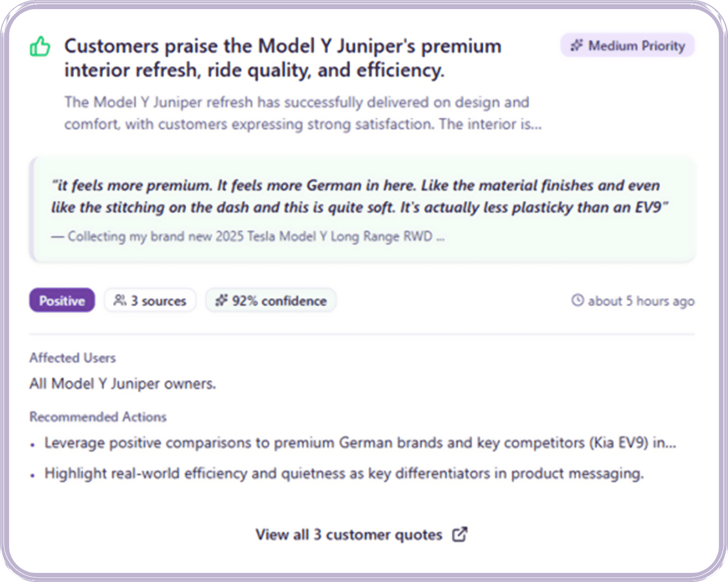Click 'All Model Y Juniper owners' text
Viewport: 728px width, 582px height.
click(123, 384)
